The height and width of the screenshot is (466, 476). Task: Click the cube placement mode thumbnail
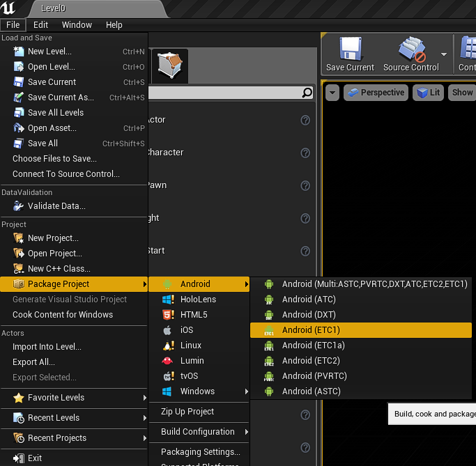(170, 66)
